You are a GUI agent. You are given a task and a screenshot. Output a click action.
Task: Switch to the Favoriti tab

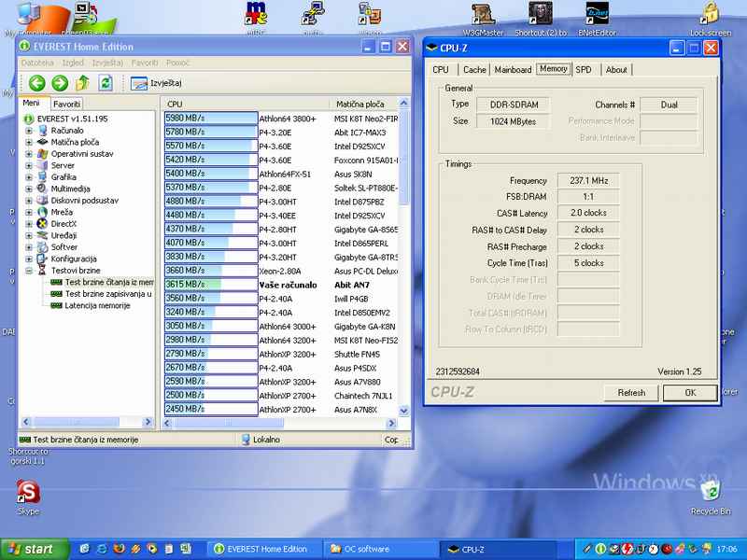click(x=66, y=104)
